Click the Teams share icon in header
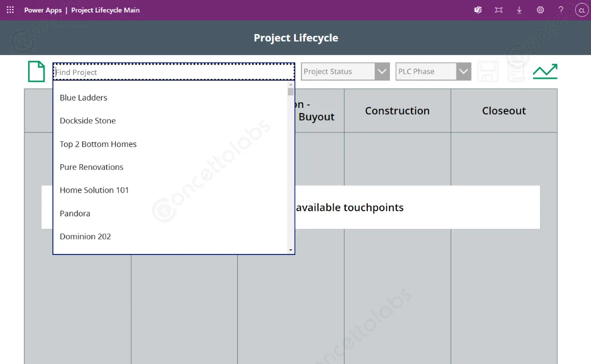The image size is (591, 364). pos(478,10)
